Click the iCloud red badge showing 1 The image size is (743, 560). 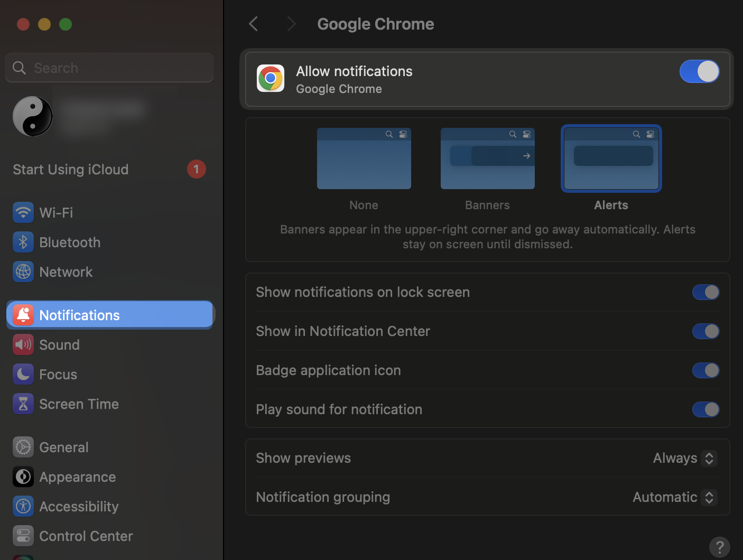[197, 169]
